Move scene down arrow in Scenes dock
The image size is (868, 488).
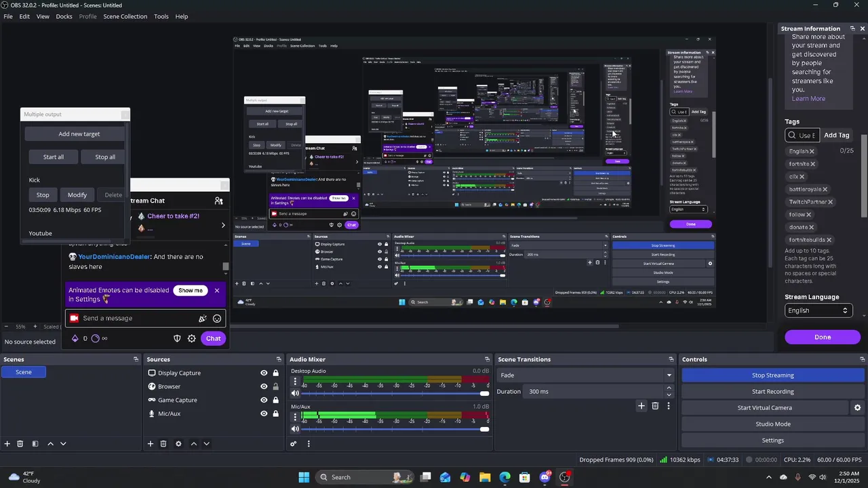click(x=63, y=444)
